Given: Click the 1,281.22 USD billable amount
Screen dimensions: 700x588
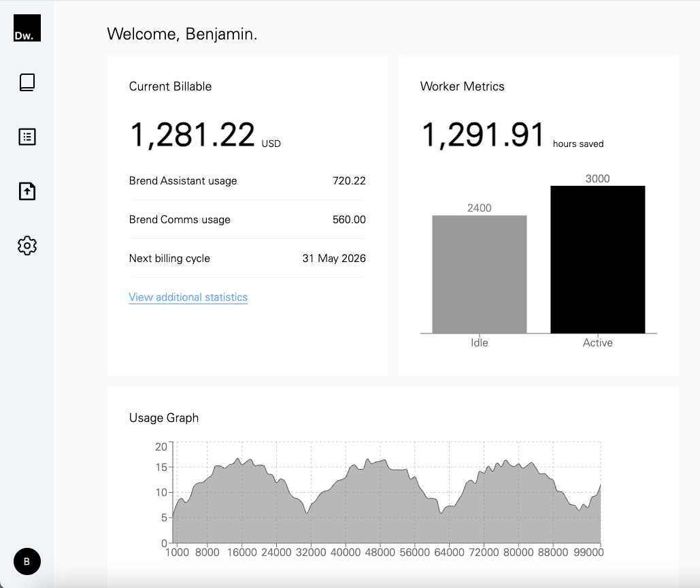Looking at the screenshot, I should 193,134.
